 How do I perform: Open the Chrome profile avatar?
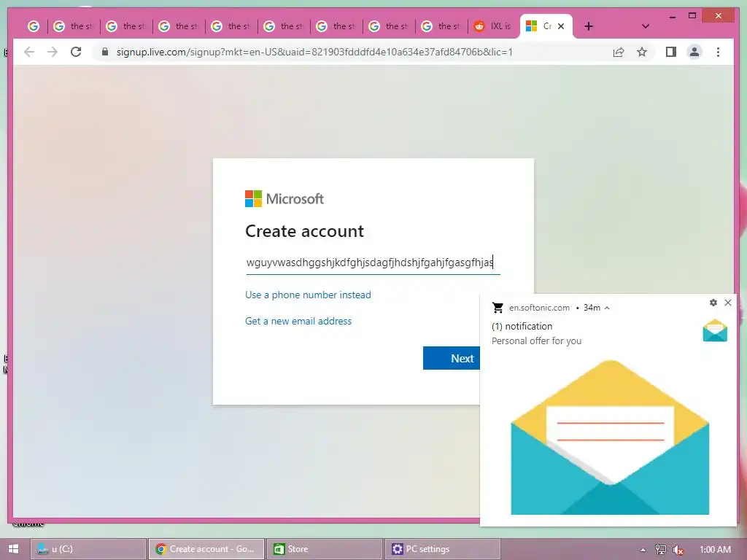pyautogui.click(x=694, y=52)
